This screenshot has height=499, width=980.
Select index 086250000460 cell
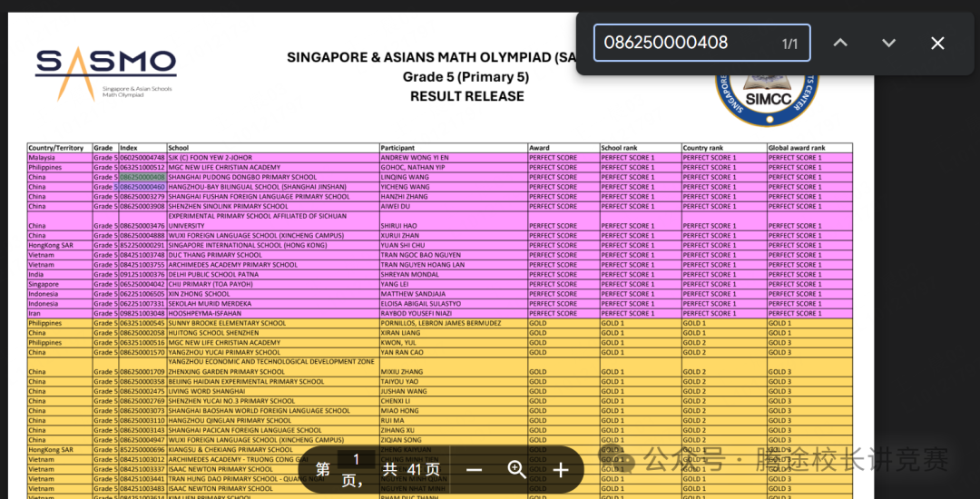[142, 187]
